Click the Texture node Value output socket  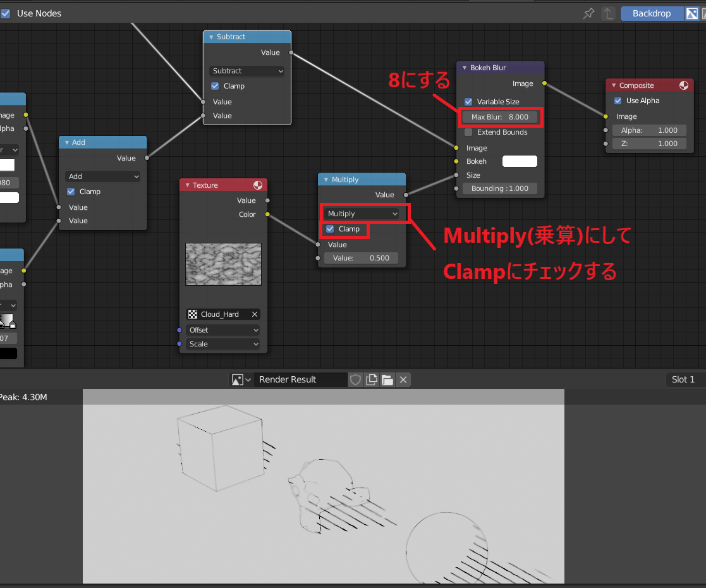tap(267, 200)
